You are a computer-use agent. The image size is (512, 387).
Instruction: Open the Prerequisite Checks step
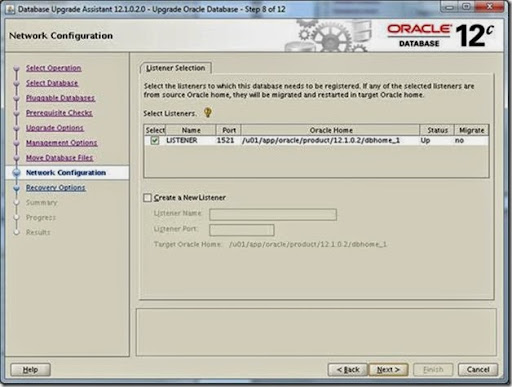click(59, 113)
